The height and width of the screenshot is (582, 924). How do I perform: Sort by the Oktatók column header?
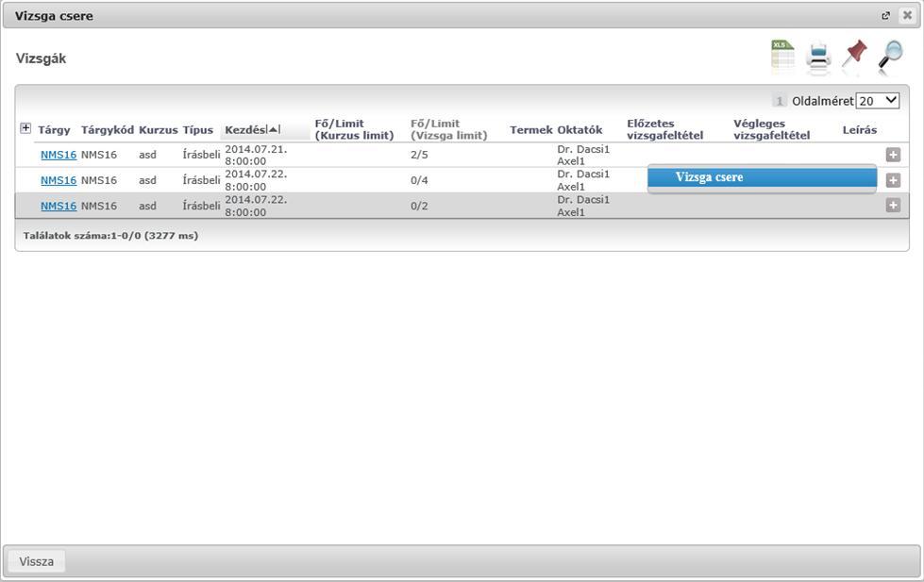[x=580, y=130]
